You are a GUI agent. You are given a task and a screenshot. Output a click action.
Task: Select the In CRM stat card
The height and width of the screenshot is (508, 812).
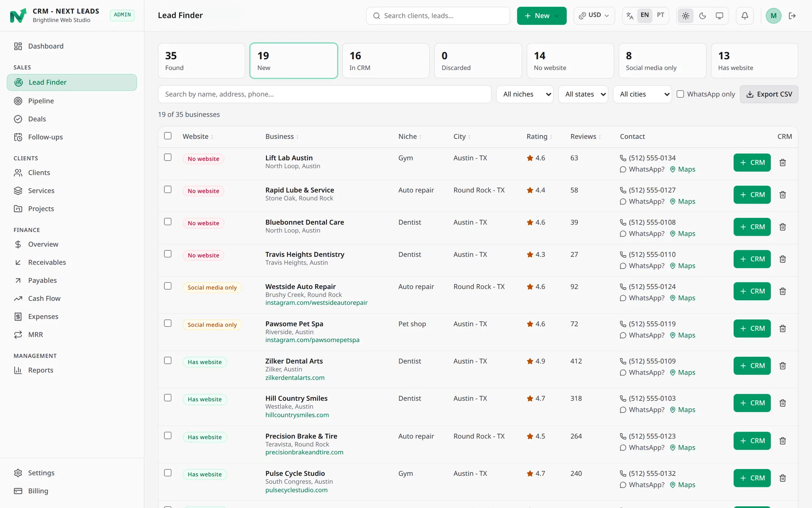click(x=386, y=61)
